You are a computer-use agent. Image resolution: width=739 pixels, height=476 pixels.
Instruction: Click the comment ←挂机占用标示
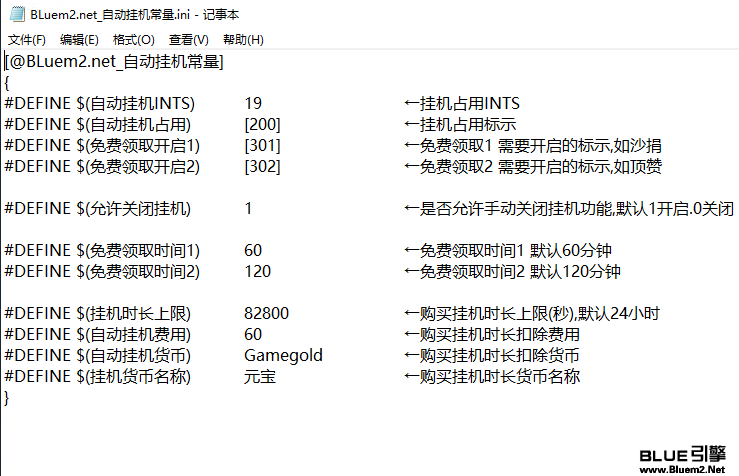pyautogui.click(x=460, y=124)
